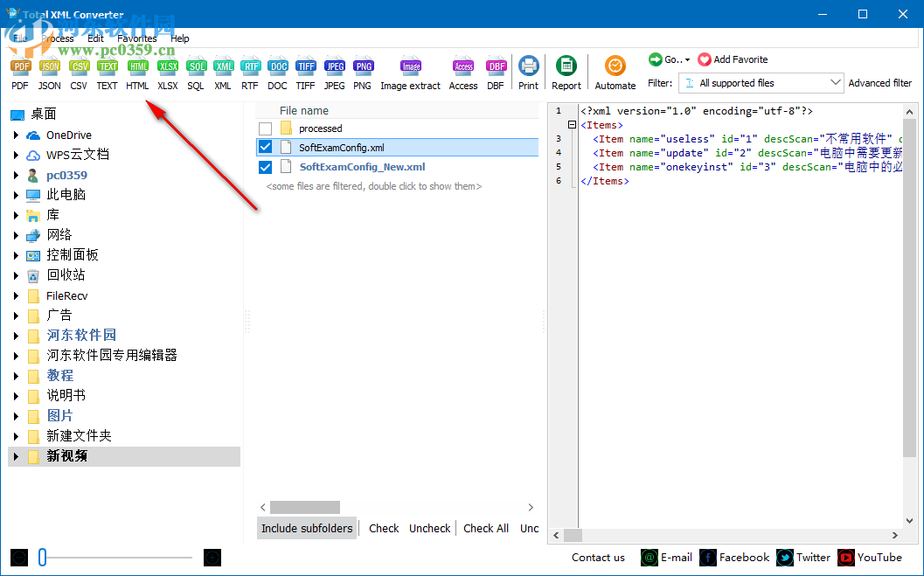Collapse the Items XML node in code view
The image size is (924, 576).
(573, 124)
